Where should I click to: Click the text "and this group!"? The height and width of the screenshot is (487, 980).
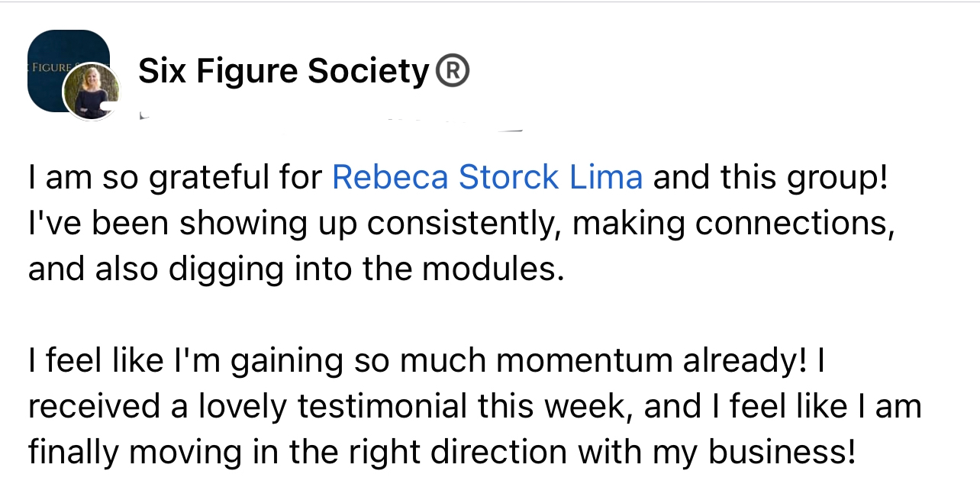click(x=771, y=177)
